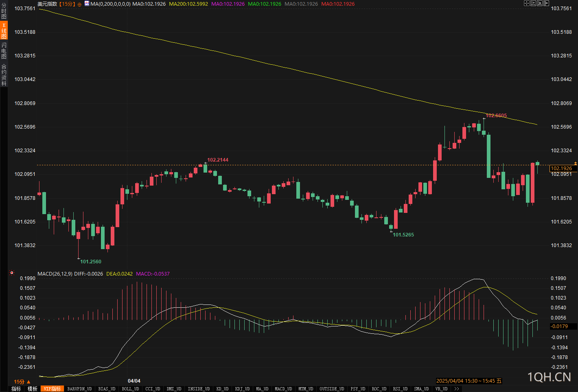This screenshot has height=392, width=578.
Task: Choose the SMA_UD indicator tab
Action: [x=421, y=389]
